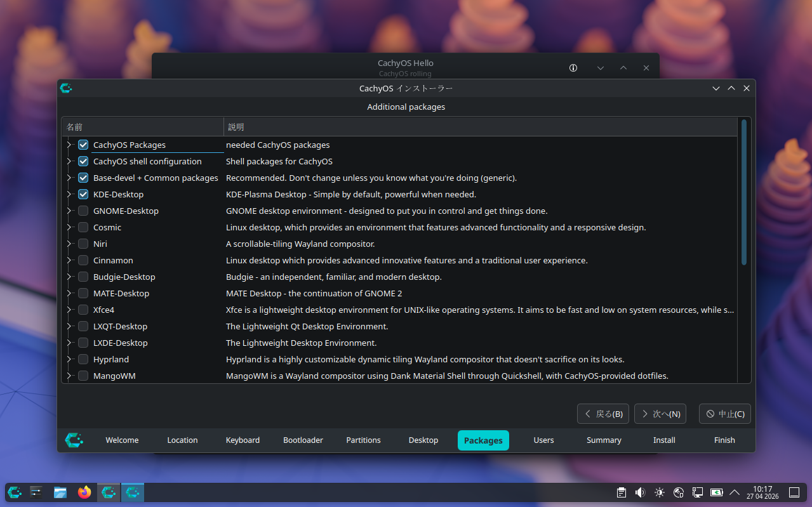812x507 pixels.
Task: Select the highlighted Packages step tab
Action: [x=483, y=440]
